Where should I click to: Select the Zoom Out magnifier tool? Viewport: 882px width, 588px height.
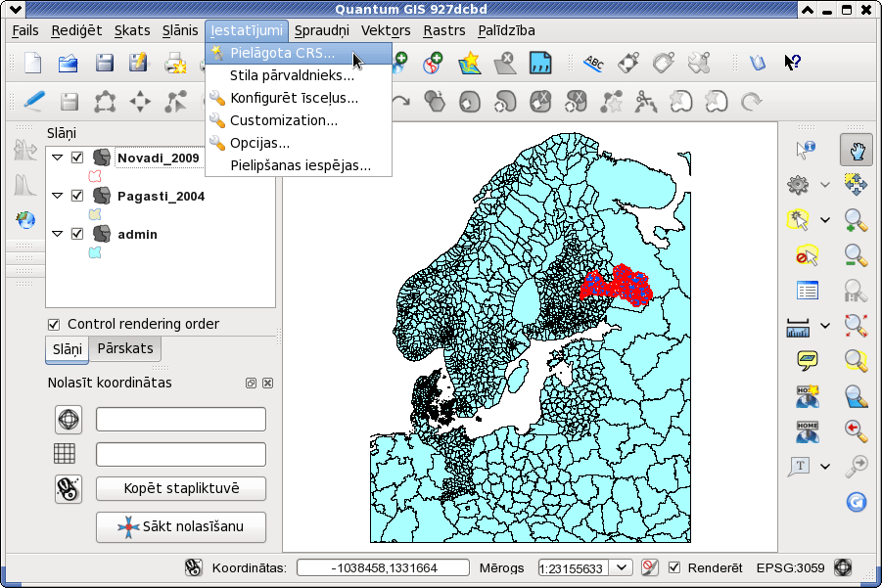coord(856,255)
